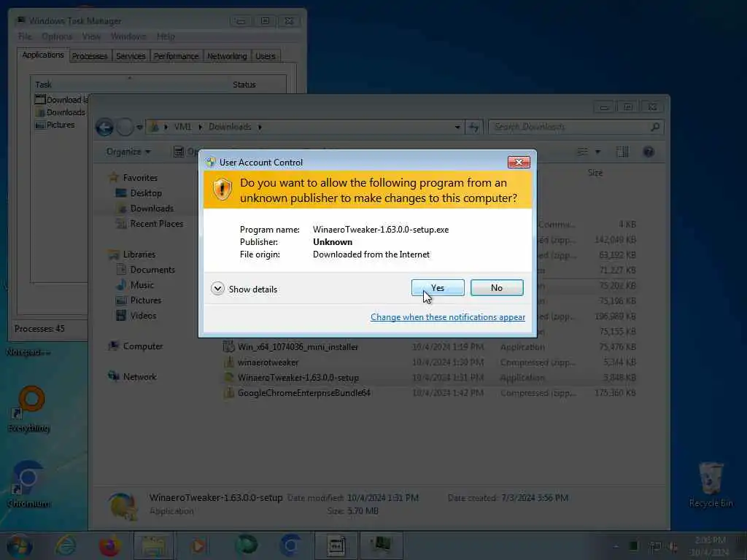Sort Task Manager list by Status column
Viewport: 747px width, 560px height.
(x=244, y=85)
